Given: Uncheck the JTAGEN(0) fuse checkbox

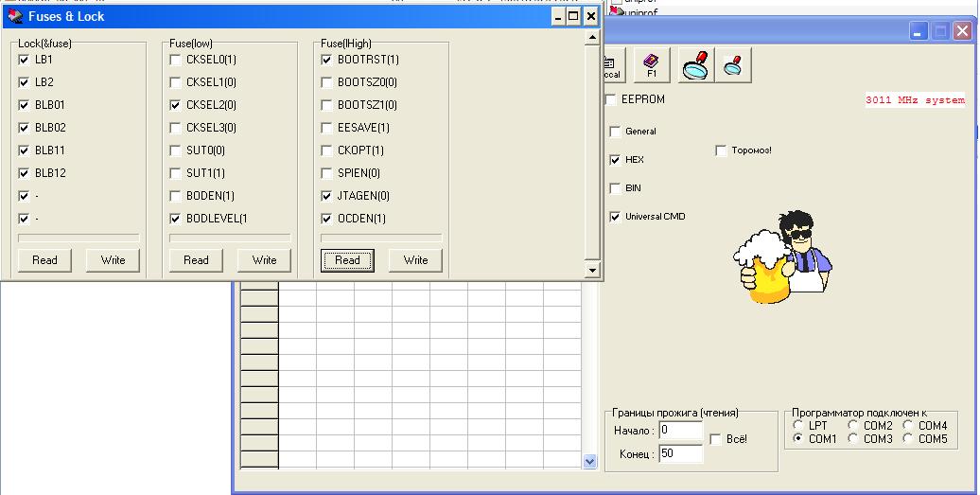Looking at the screenshot, I should click(326, 196).
